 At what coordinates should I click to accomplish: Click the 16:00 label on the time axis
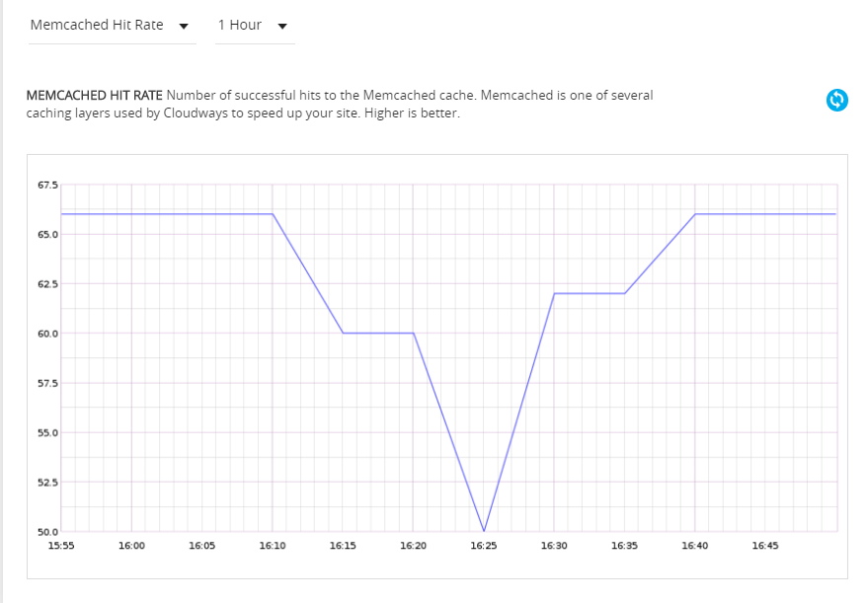[131, 545]
